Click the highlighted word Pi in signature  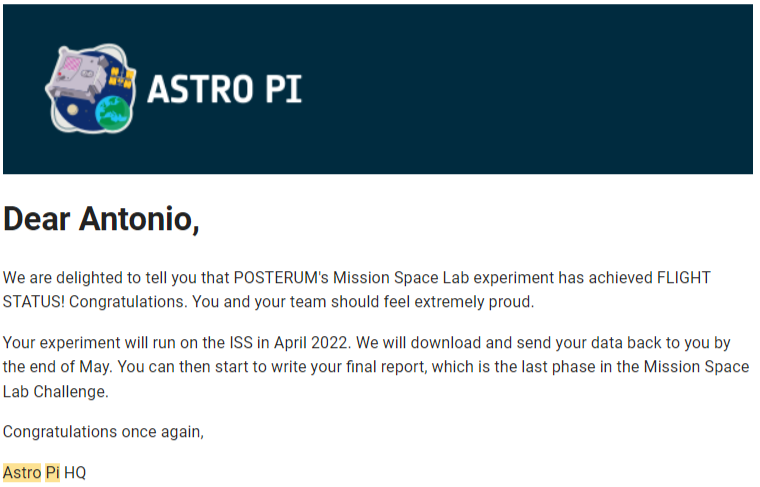click(52, 472)
